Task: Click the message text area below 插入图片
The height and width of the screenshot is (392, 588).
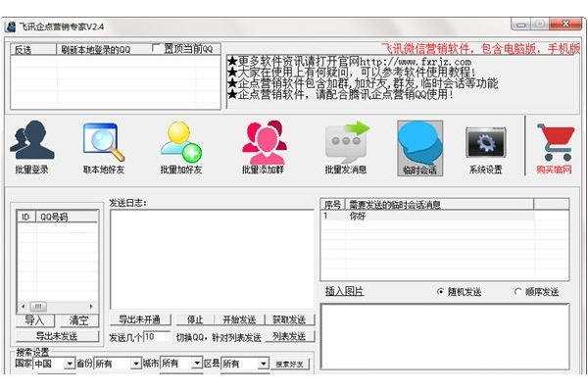Action: pyautogui.click(x=445, y=336)
